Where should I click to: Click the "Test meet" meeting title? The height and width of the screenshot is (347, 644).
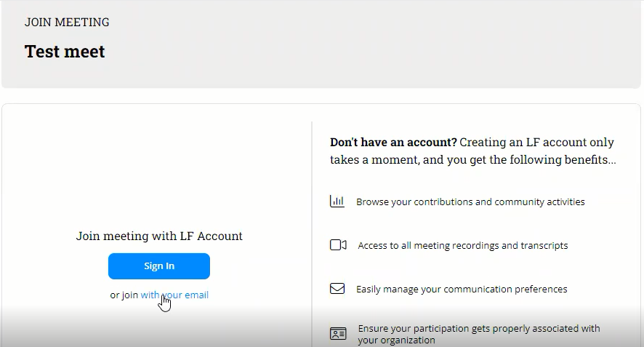point(65,52)
